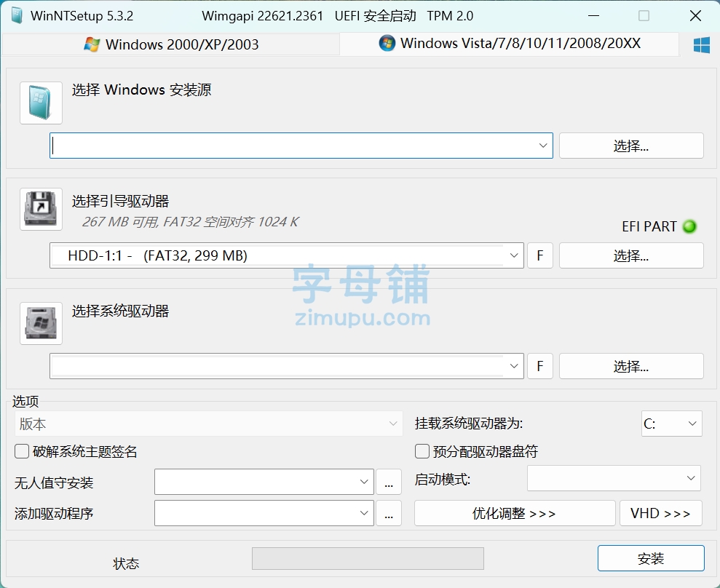Click the 状态 status label
The height and width of the screenshot is (588, 720).
click(x=126, y=563)
